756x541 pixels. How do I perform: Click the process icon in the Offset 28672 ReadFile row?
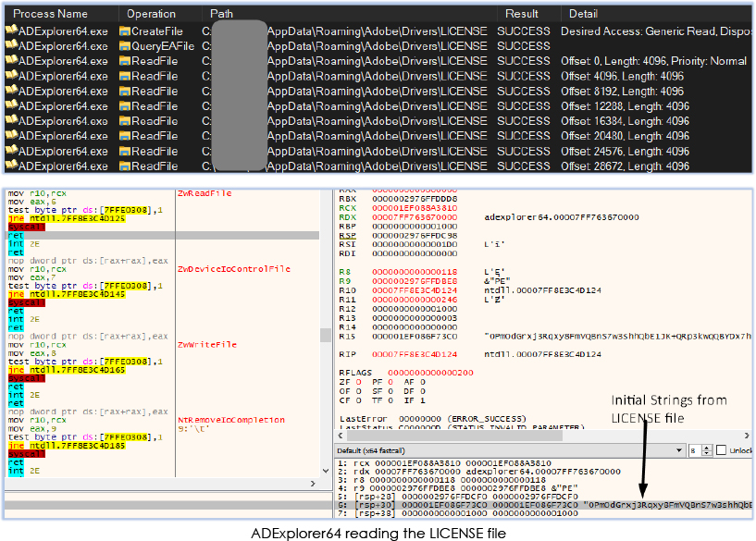[12, 166]
